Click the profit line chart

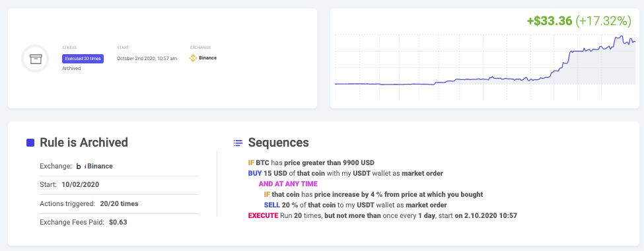click(x=485, y=67)
